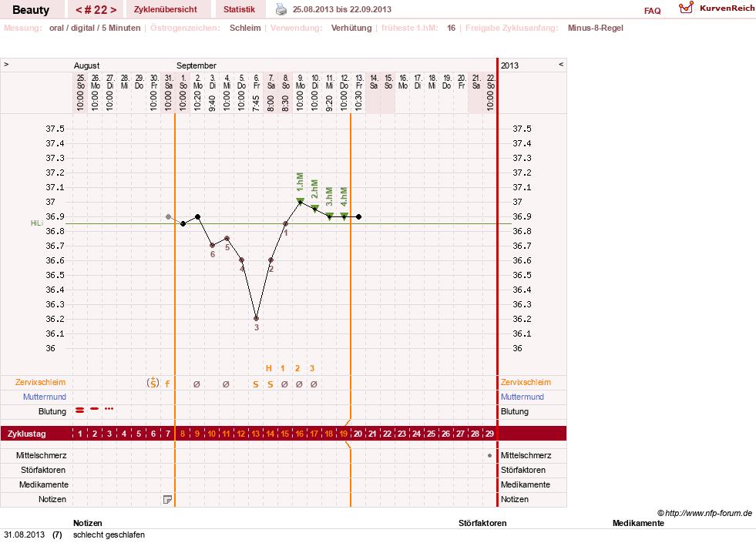Image resolution: width=756 pixels, height=553 pixels.
Task: Click the 'August' month label
Action: (x=87, y=65)
